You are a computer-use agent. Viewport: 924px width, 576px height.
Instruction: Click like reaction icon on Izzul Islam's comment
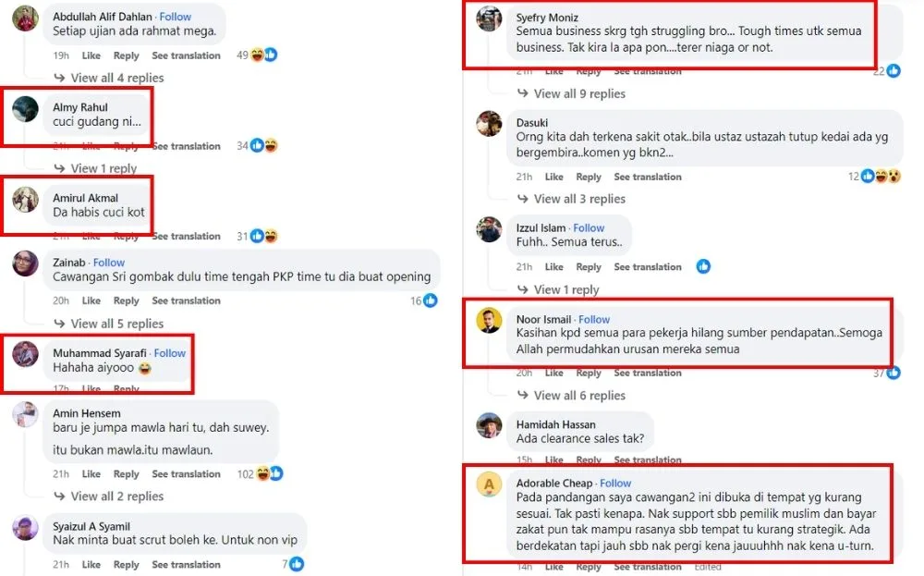703,267
